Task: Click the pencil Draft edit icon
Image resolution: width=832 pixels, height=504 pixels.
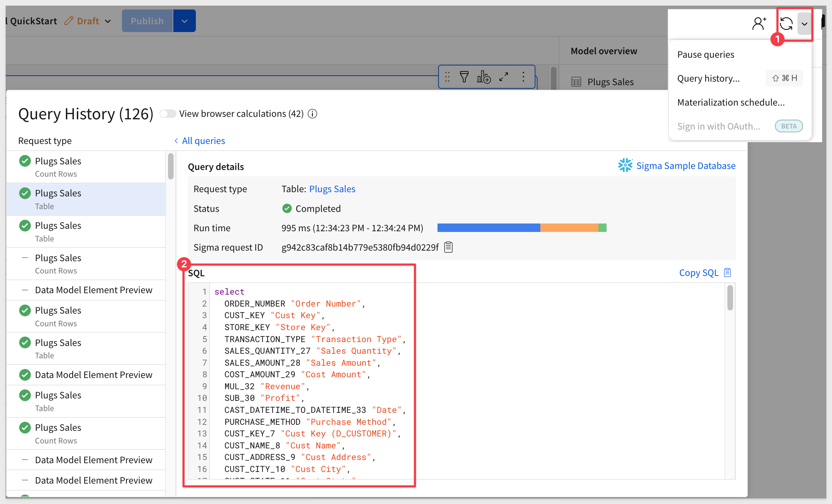Action: tap(69, 21)
